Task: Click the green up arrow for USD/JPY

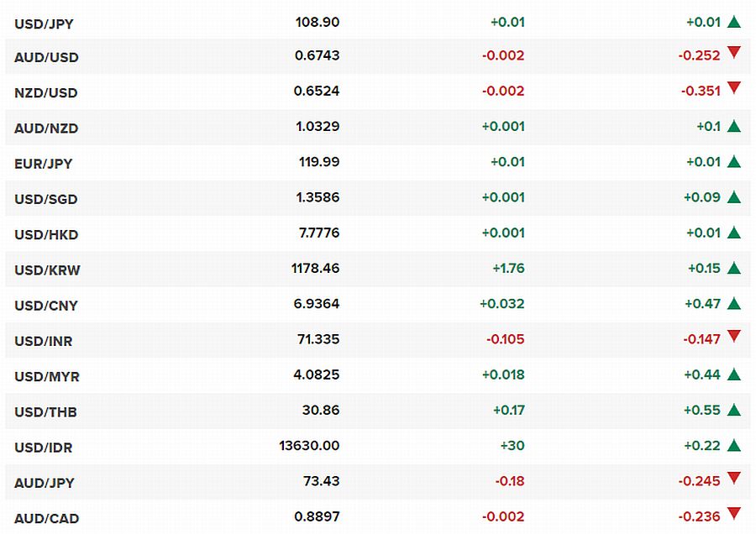Action: point(734,22)
